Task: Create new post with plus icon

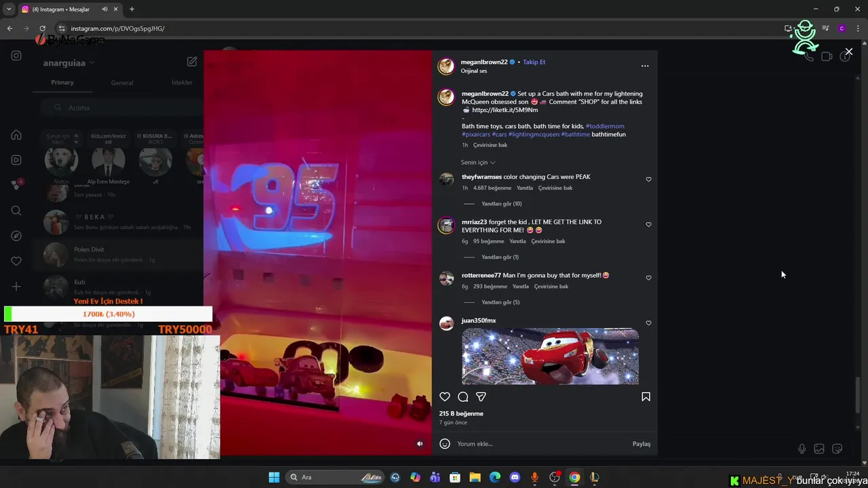Action: click(x=16, y=287)
